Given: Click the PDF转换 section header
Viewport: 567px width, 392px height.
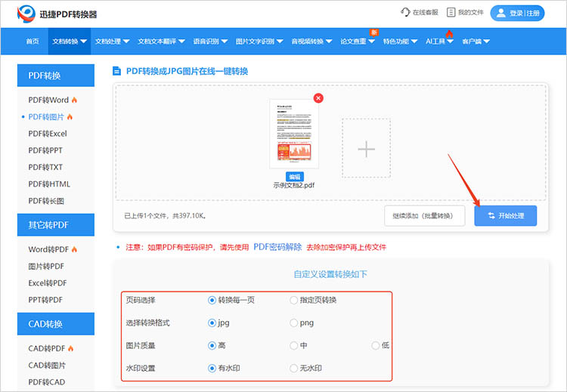Looking at the screenshot, I should (56, 75).
